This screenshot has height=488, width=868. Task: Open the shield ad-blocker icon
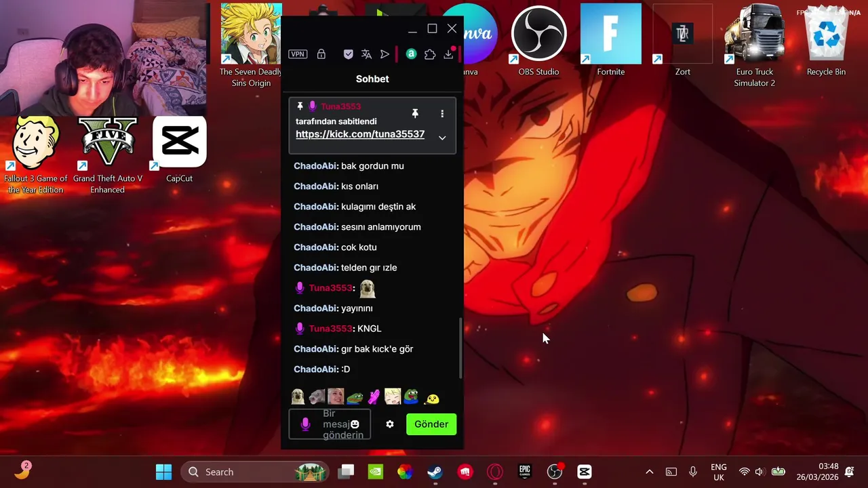pyautogui.click(x=348, y=54)
